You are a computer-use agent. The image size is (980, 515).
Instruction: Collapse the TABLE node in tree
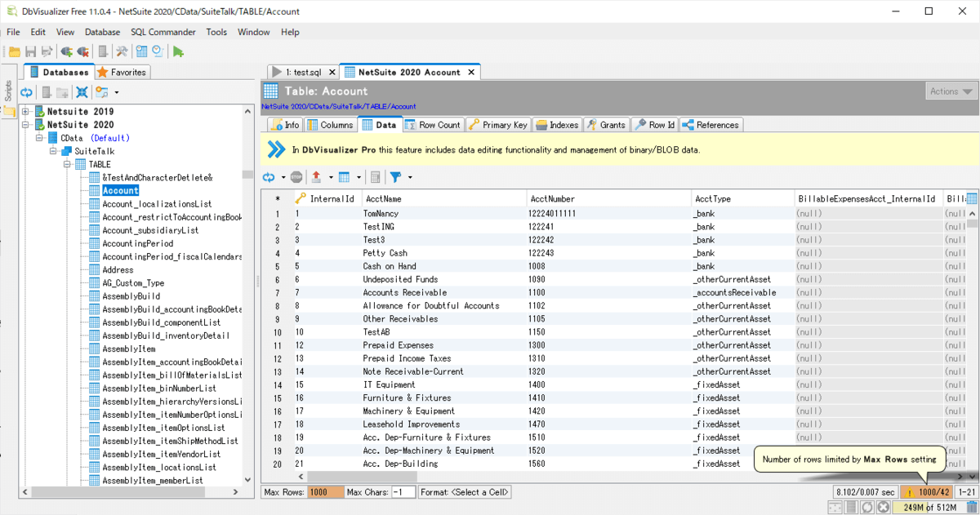(x=67, y=164)
